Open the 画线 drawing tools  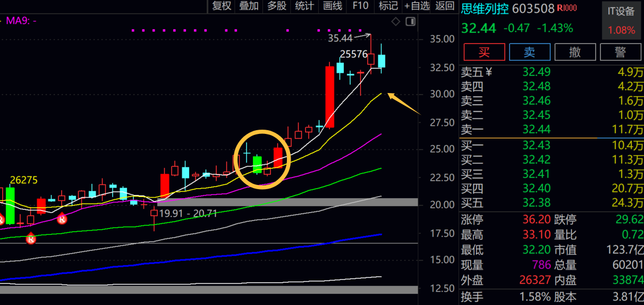(333, 6)
